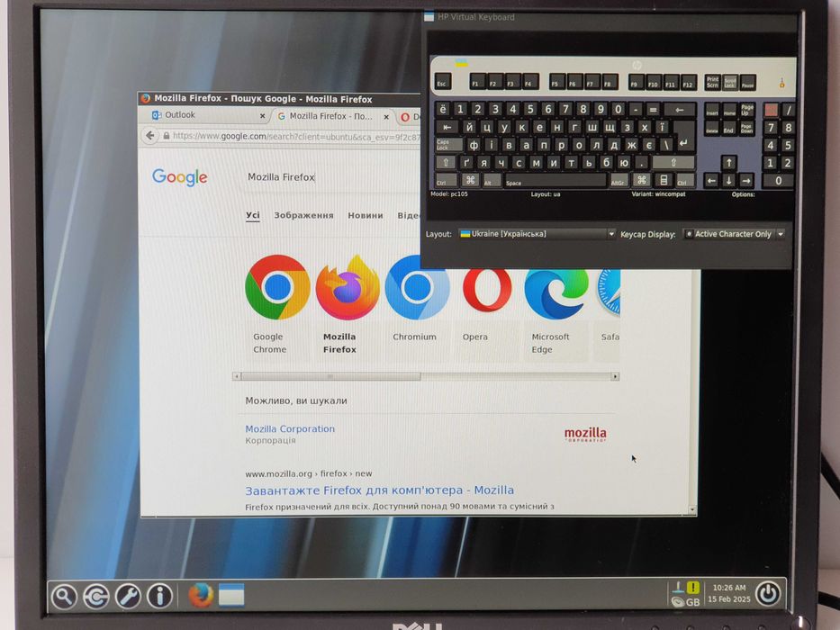The height and width of the screenshot is (630, 840).
Task: Open the Layout dropdown showing Ukraine
Action: (x=537, y=234)
